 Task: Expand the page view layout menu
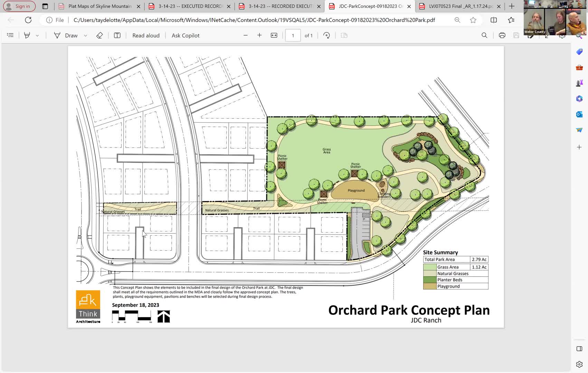[344, 35]
